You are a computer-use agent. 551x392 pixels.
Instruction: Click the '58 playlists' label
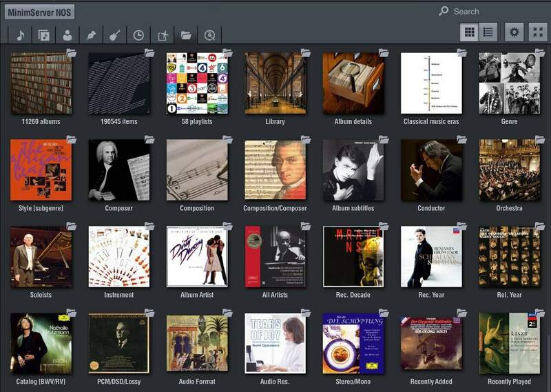click(x=197, y=122)
